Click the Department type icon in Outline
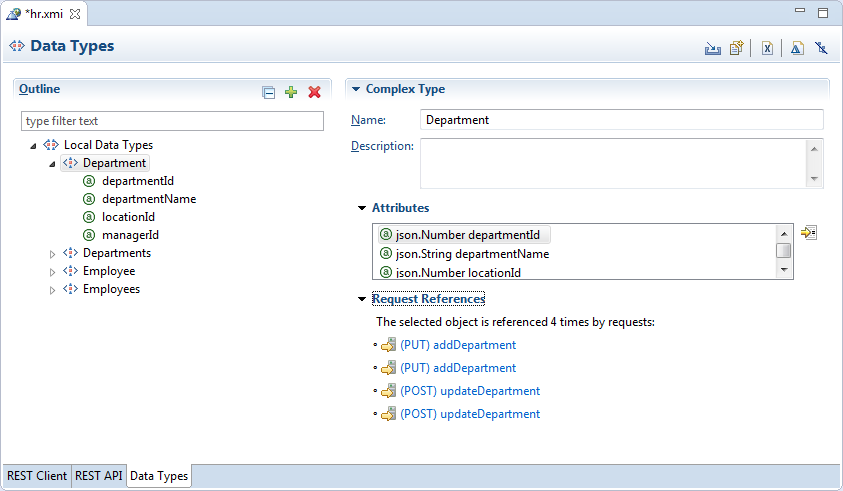Viewport: 843px width, 491px height. (x=70, y=163)
